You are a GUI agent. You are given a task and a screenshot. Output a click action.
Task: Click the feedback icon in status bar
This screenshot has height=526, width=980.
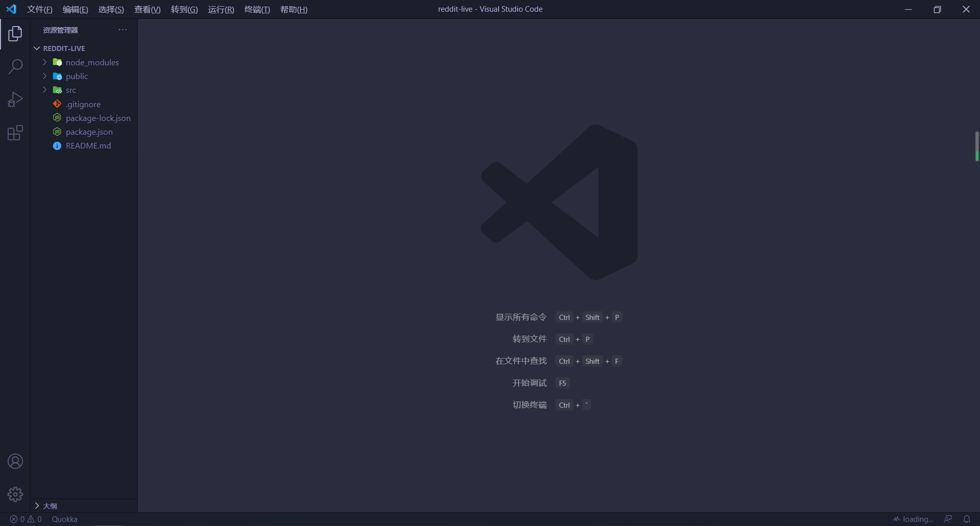(x=948, y=519)
